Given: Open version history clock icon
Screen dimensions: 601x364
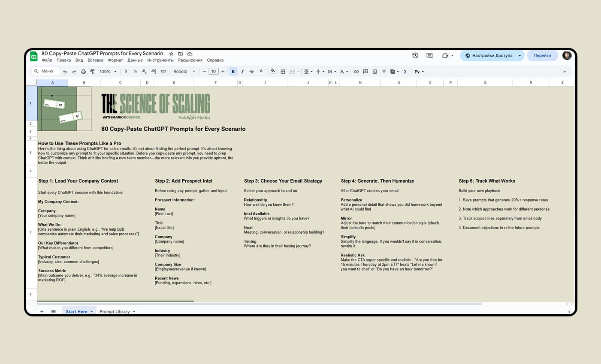Looking at the screenshot, I should (x=415, y=56).
